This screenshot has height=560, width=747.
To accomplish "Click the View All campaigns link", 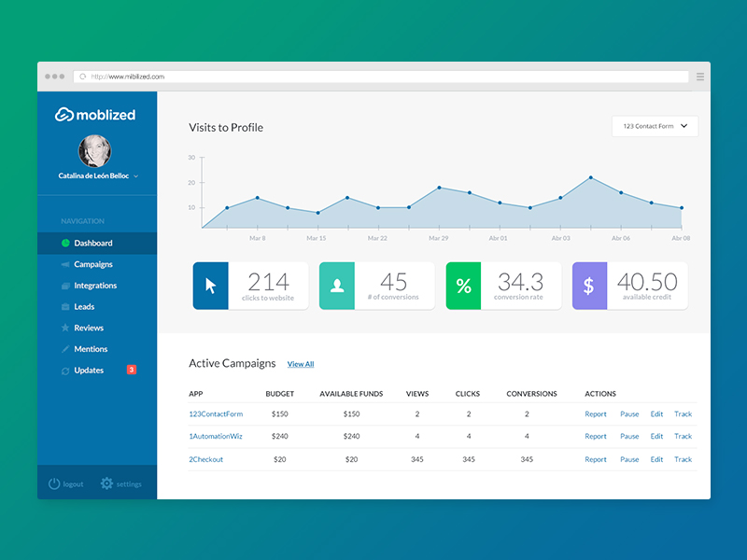I will [x=301, y=364].
